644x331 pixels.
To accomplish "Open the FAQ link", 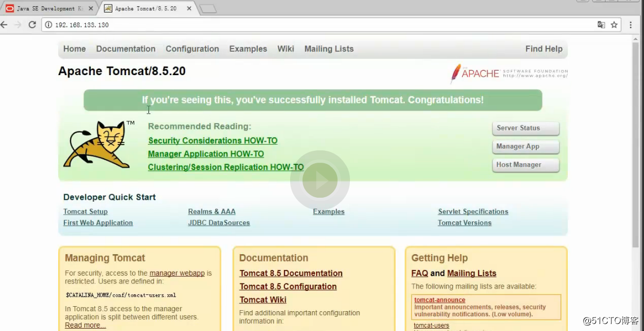I will tap(420, 273).
